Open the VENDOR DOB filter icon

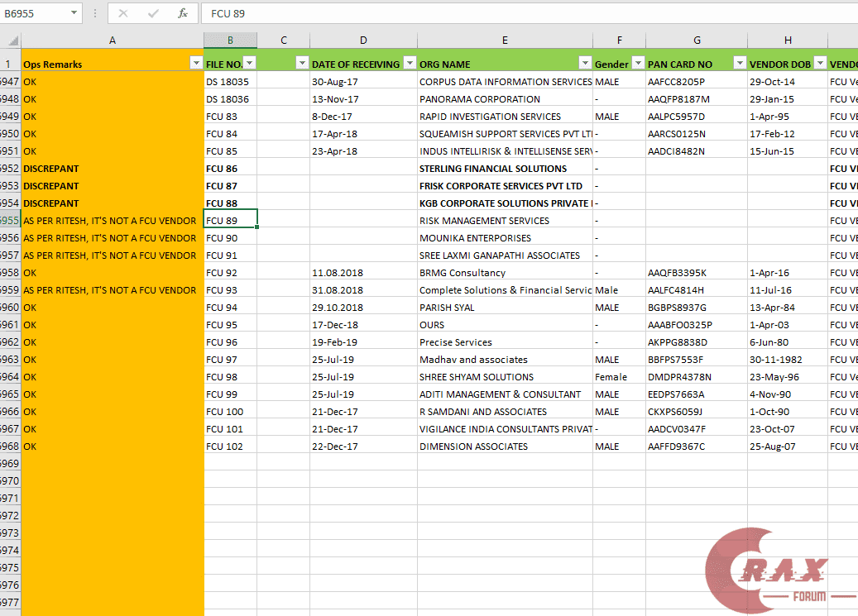pyautogui.click(x=820, y=63)
